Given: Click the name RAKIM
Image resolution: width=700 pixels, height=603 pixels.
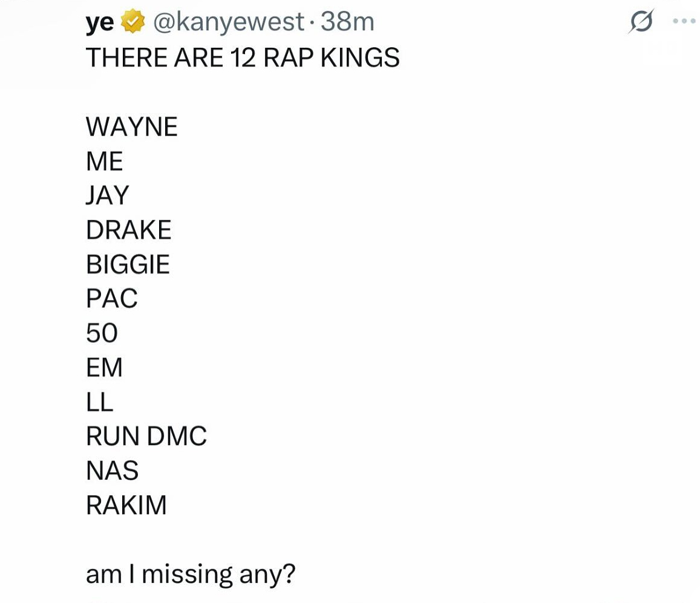Looking at the screenshot, I should [126, 505].
